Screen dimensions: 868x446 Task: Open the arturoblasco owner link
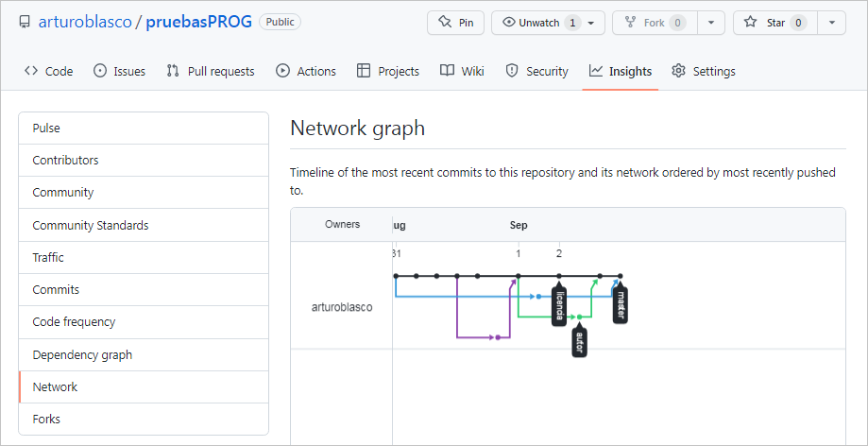point(85,22)
